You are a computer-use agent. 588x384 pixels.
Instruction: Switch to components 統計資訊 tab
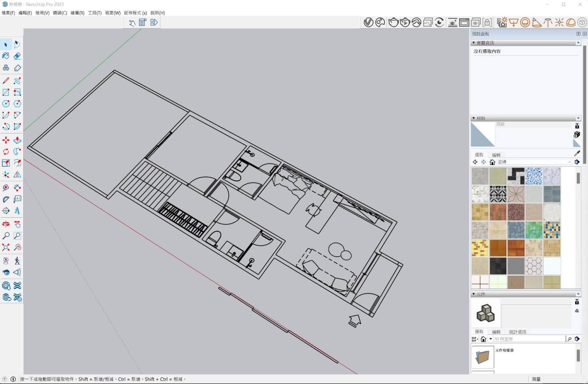click(x=518, y=332)
